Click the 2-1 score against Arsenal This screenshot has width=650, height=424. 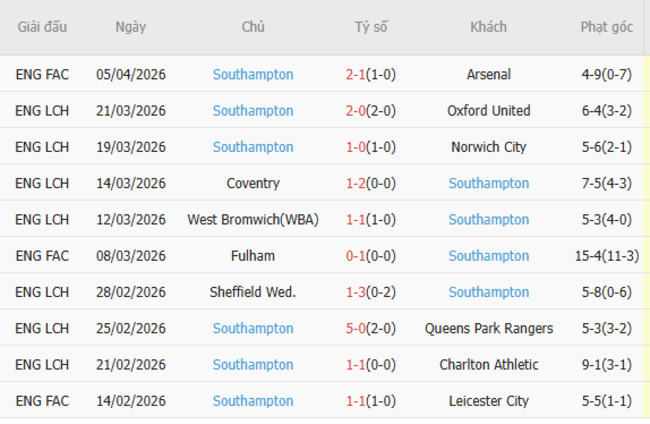356,74
